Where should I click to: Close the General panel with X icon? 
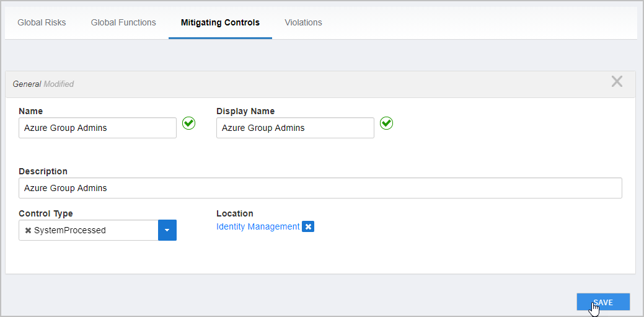click(617, 82)
